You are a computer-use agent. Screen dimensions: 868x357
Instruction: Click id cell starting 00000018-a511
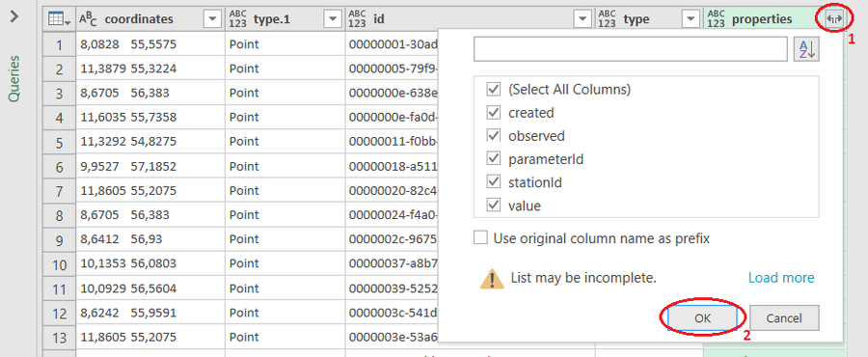(x=392, y=166)
